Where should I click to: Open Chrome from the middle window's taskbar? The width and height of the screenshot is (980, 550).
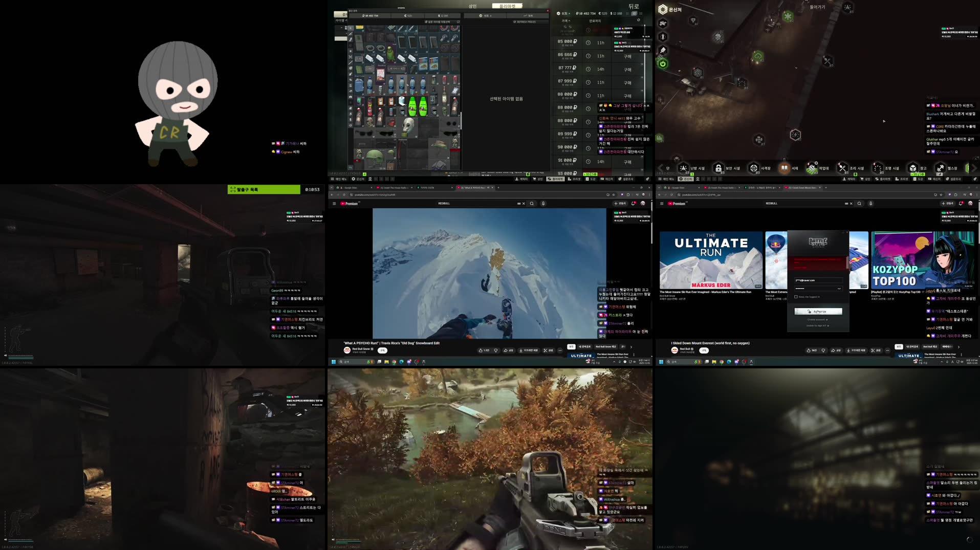click(394, 362)
